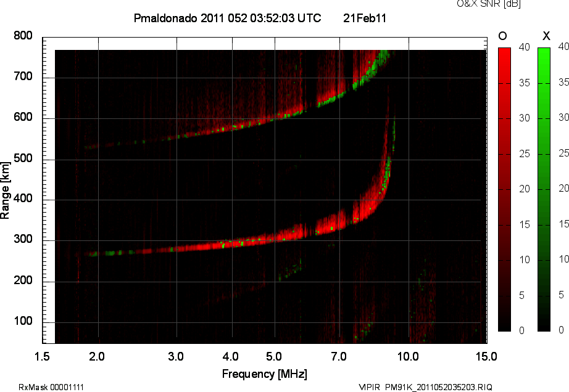Click the frequency axis tick '4.0'

230,356
